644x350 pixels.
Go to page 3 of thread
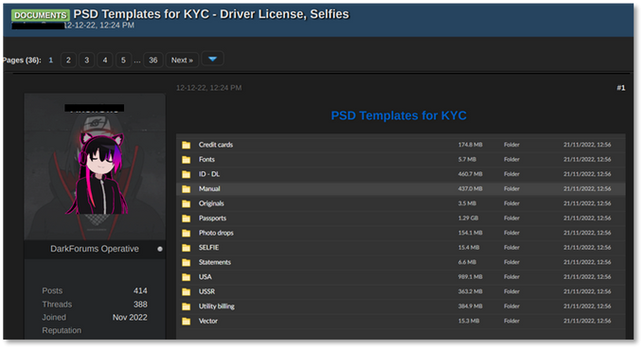87,61
